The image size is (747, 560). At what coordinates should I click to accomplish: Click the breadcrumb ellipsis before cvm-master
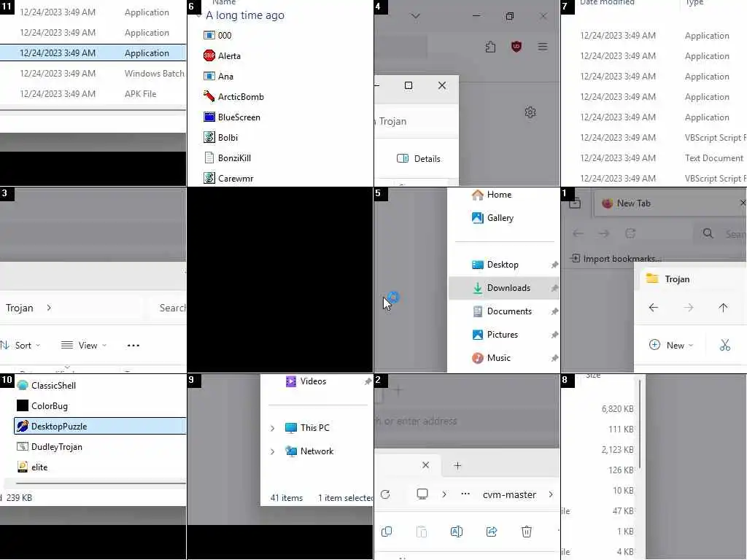[465, 494]
